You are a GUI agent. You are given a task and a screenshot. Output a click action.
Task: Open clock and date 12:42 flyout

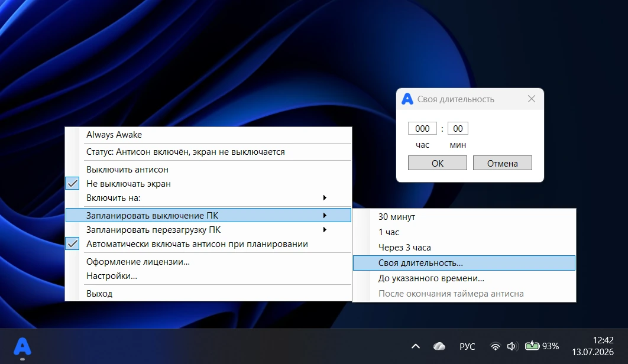tap(593, 346)
